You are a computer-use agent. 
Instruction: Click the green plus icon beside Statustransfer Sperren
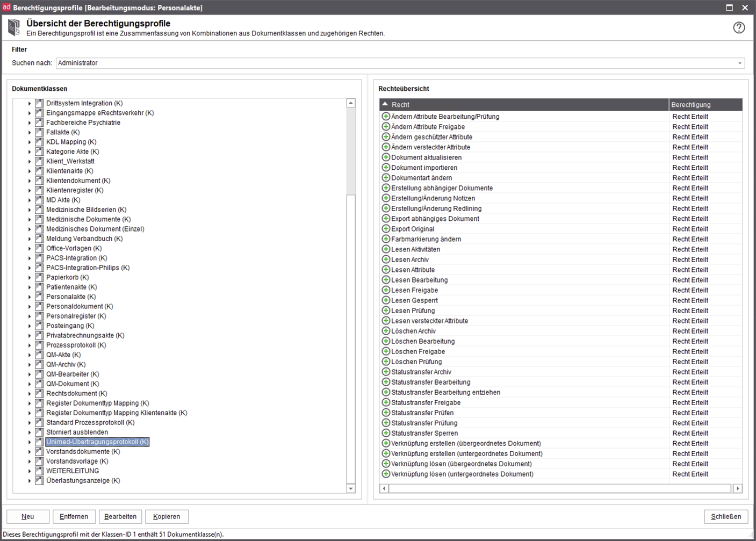pyautogui.click(x=386, y=433)
